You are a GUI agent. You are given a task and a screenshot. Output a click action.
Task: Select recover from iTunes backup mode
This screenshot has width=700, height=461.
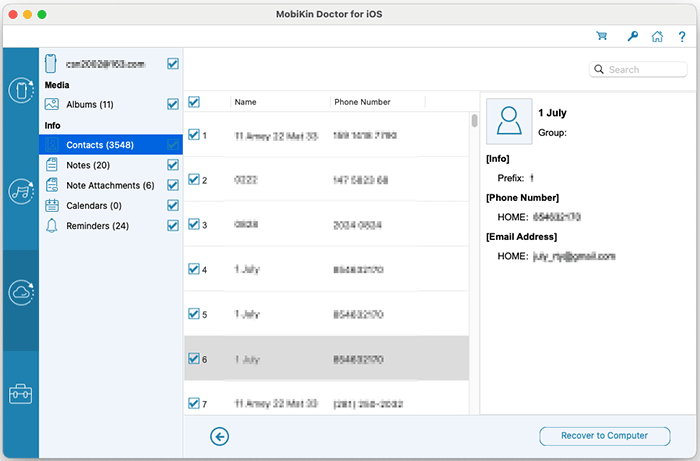tap(21, 191)
